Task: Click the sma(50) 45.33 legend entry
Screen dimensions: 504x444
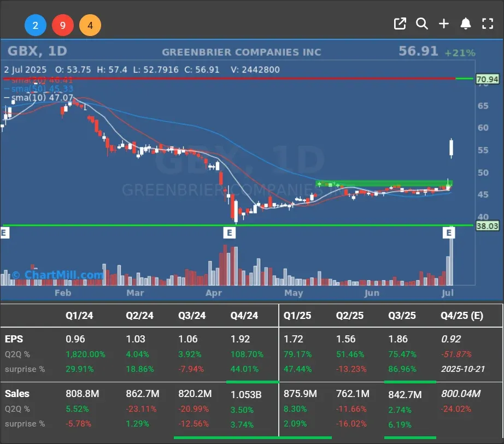Action: [x=39, y=88]
